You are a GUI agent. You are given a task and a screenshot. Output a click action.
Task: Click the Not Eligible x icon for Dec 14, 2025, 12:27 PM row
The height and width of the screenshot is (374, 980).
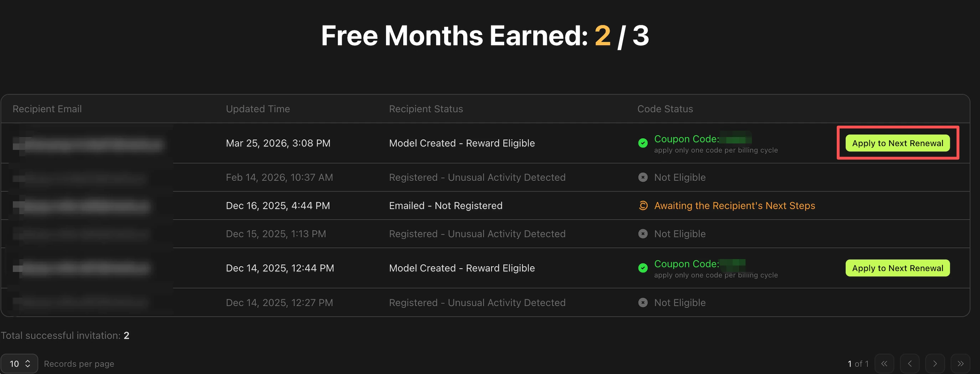(643, 303)
